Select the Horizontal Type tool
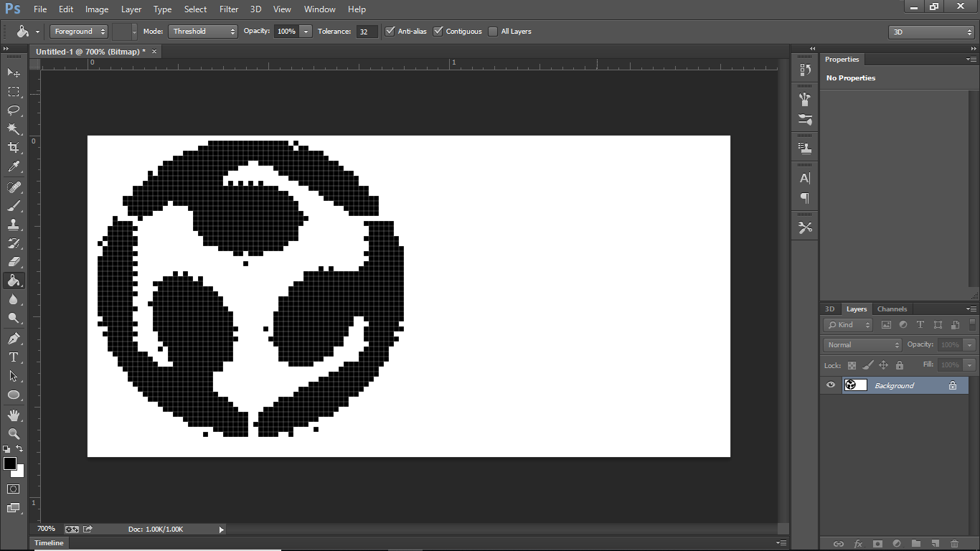Viewport: 980px width, 551px height. [x=14, y=357]
